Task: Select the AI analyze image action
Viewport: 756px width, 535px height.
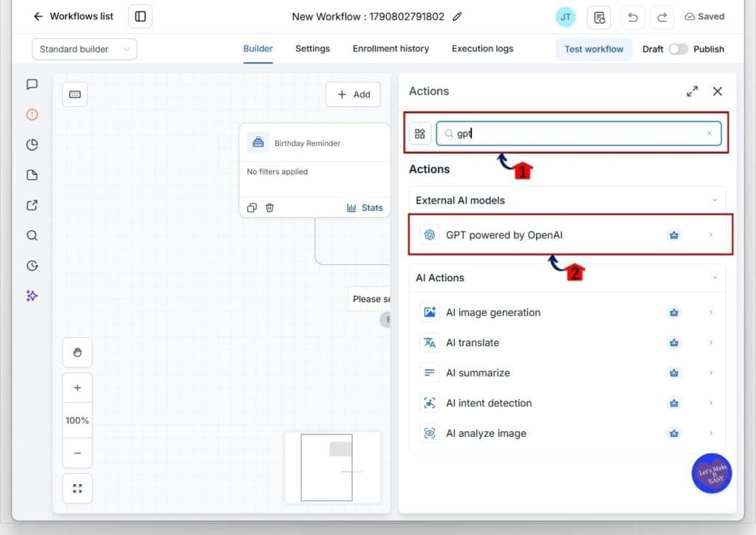Action: 567,433
